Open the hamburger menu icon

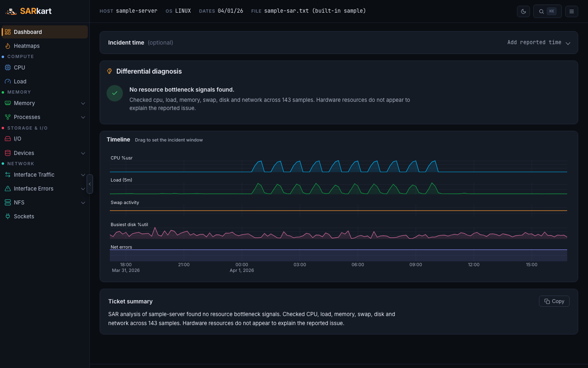pos(572,11)
